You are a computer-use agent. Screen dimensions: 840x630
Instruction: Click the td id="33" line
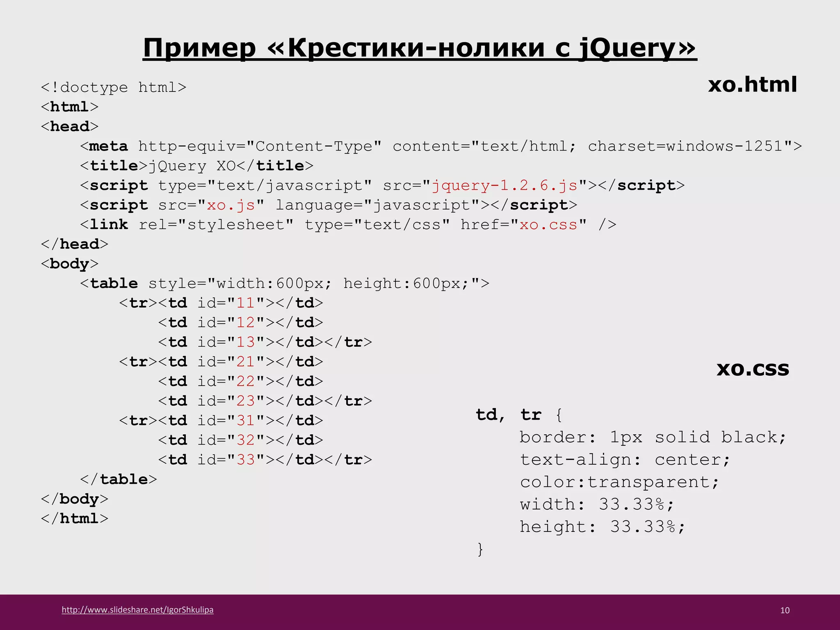pyautogui.click(x=265, y=460)
